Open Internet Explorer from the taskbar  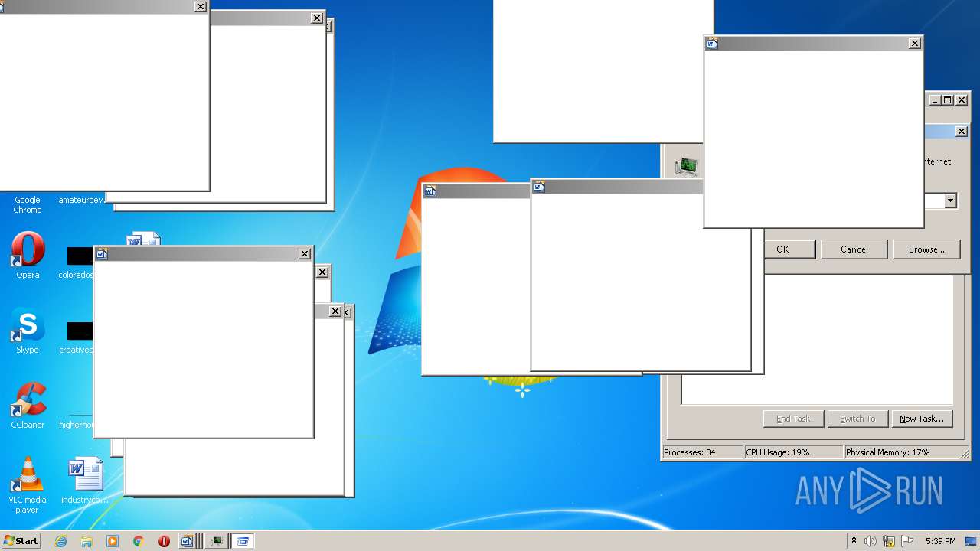coord(61,541)
